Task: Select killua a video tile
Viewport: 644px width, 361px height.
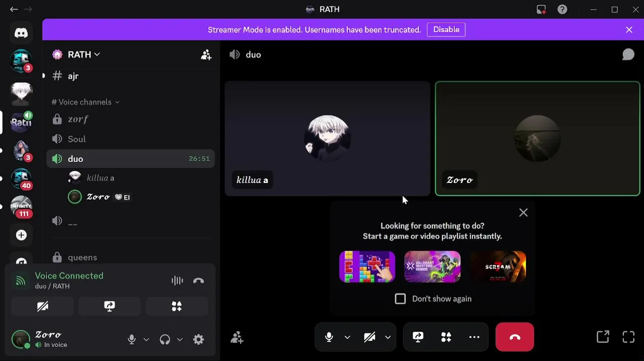Action: click(x=327, y=138)
